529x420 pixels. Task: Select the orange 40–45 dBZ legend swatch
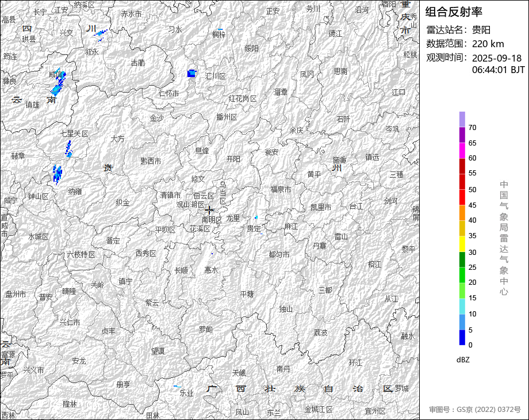pos(462,213)
